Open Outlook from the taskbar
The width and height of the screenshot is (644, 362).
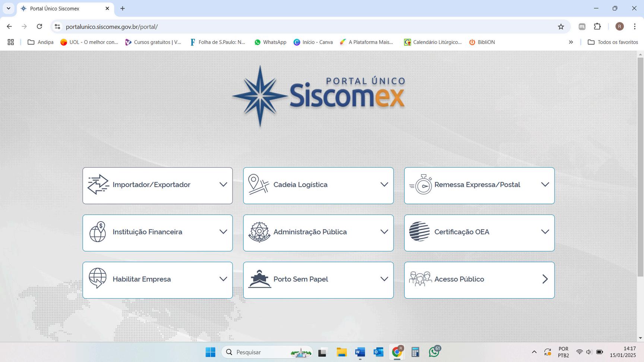click(x=379, y=352)
